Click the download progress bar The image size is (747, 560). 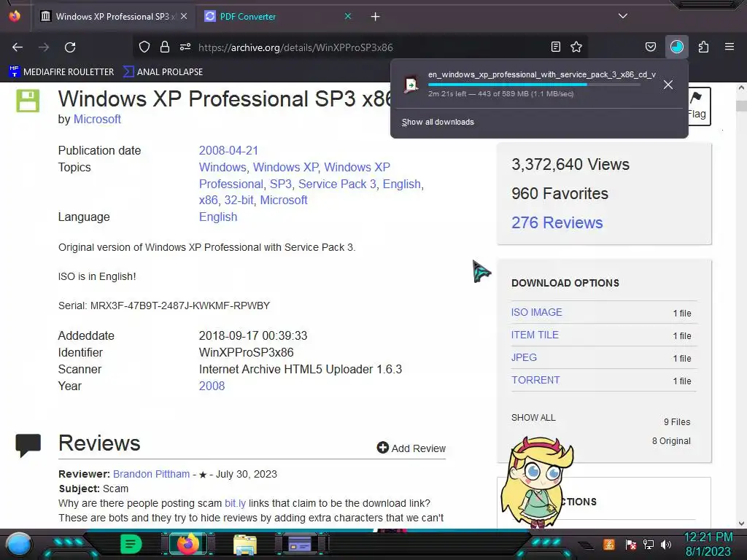tap(533, 85)
